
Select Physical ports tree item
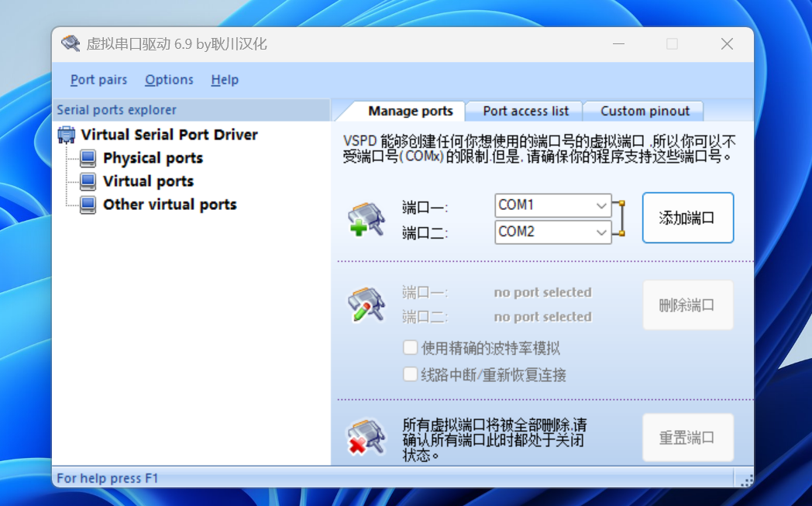[x=153, y=158]
